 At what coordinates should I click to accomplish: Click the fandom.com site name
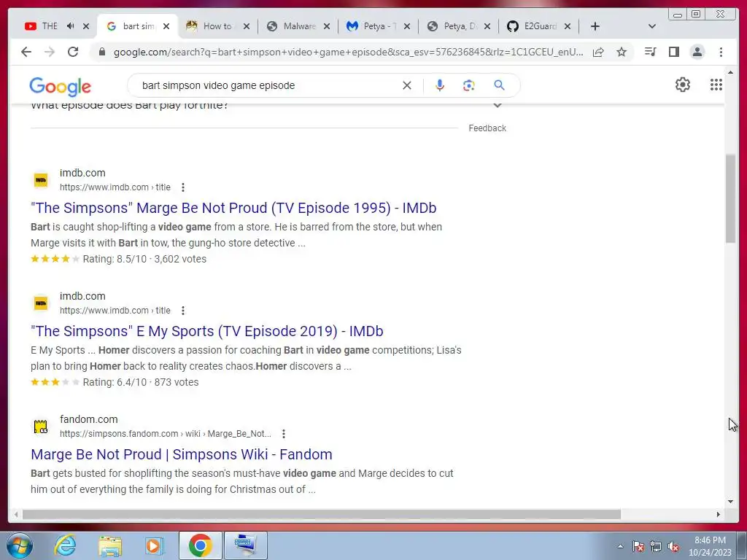(x=88, y=419)
